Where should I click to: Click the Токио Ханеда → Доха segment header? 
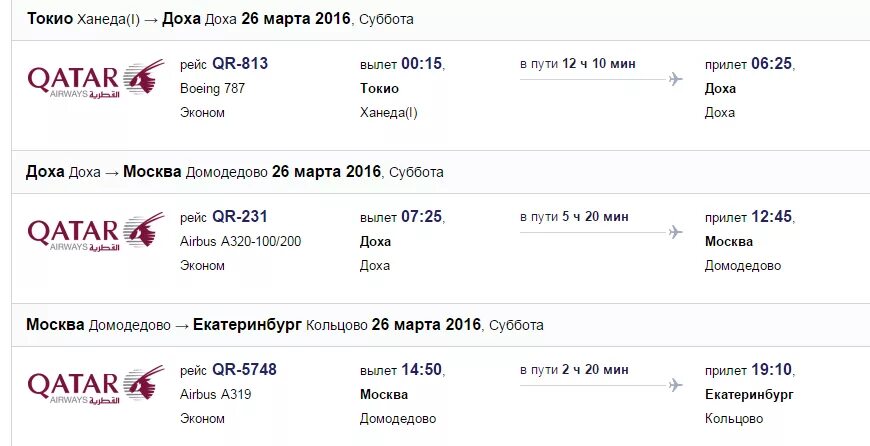[x=220, y=19]
